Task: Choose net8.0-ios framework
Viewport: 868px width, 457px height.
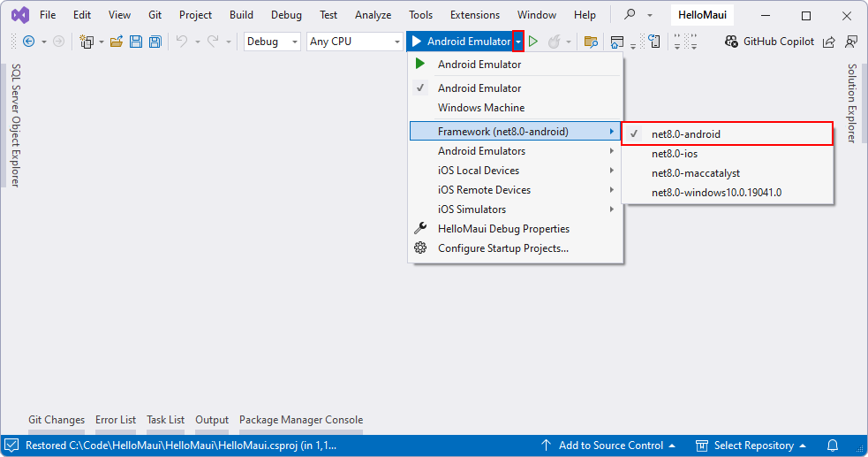Action: tap(728, 154)
